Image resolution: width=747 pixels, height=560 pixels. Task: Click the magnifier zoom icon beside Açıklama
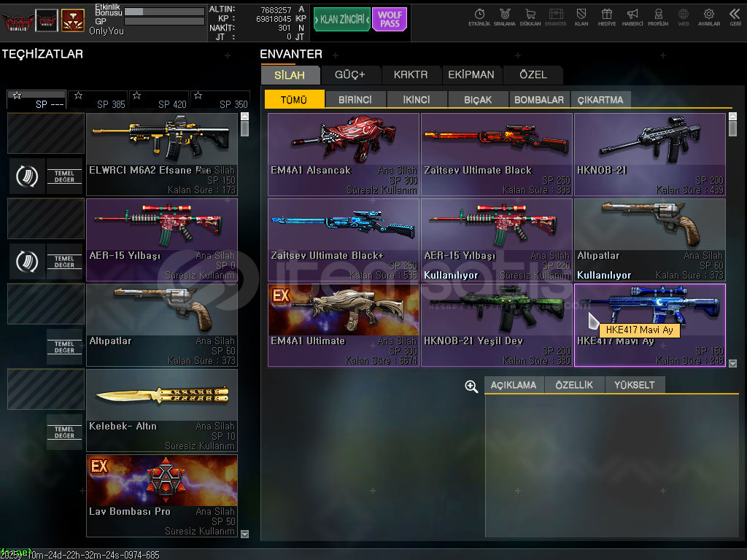(471, 386)
